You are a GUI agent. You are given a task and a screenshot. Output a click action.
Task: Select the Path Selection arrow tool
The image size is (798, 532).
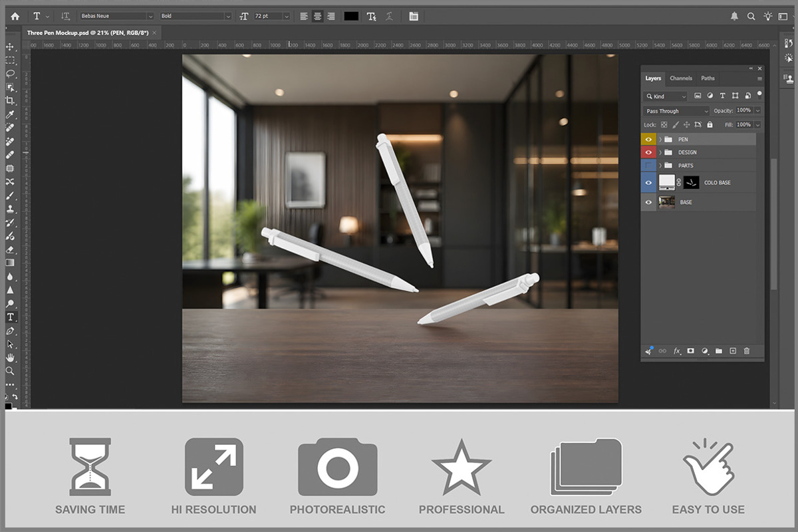point(10,344)
